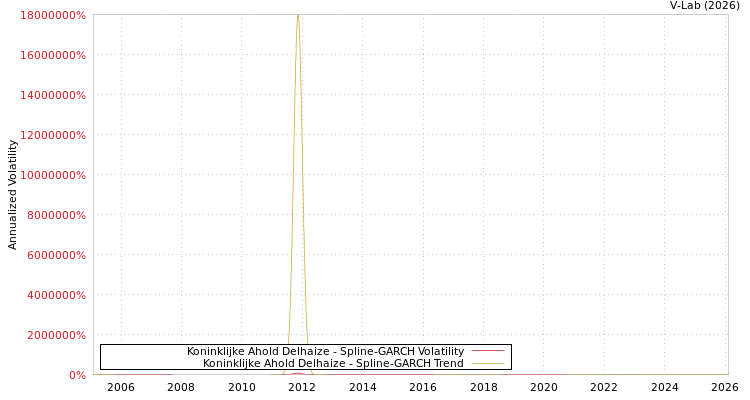This screenshot has height=400, width=750.
Task: Click the Annualized Volatility axis title
Action: point(12,195)
